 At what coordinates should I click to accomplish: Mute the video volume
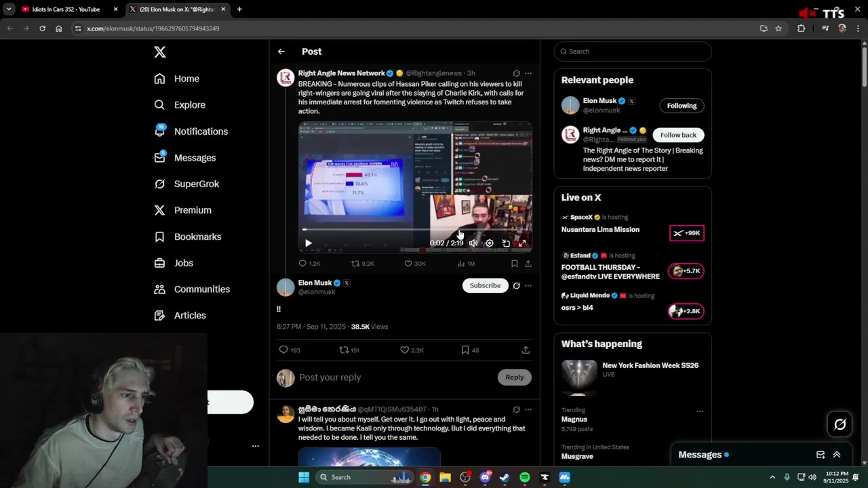coord(473,243)
